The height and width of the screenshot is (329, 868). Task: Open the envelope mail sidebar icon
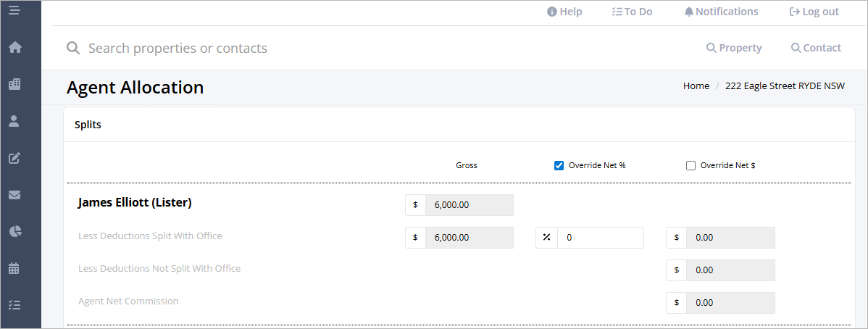coord(14,195)
